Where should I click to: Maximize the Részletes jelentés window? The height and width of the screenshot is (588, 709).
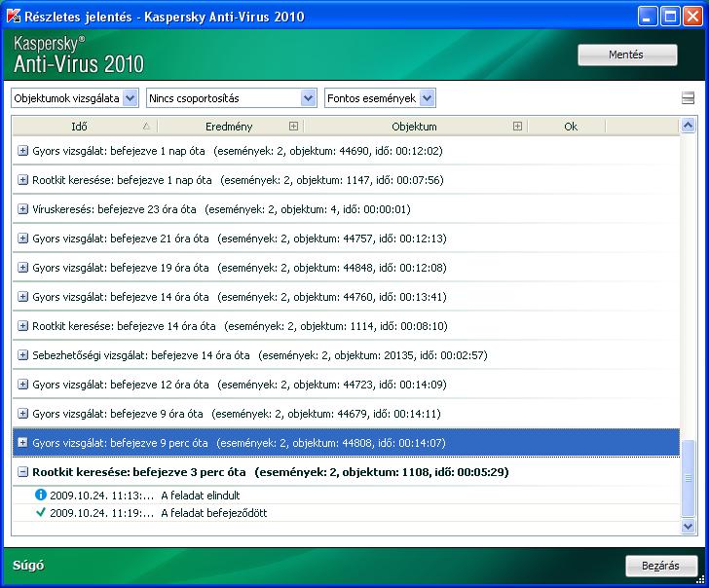point(670,17)
